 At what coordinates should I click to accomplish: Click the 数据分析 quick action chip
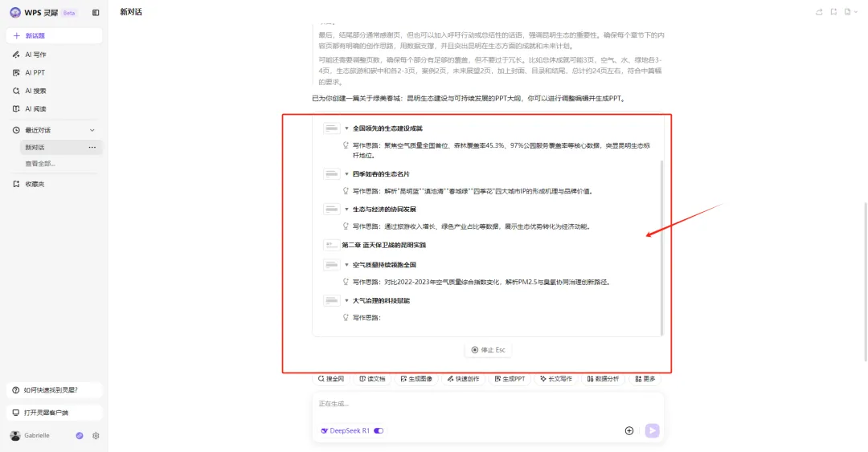click(604, 379)
